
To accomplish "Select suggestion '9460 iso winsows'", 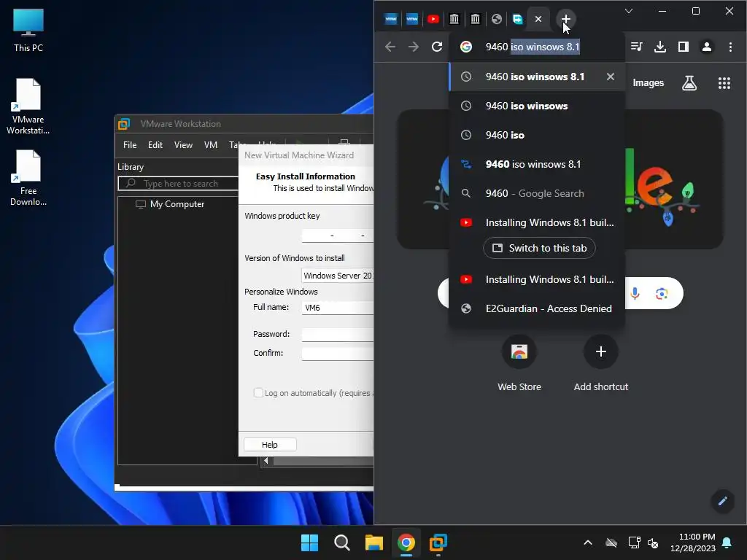I will 537,106.
